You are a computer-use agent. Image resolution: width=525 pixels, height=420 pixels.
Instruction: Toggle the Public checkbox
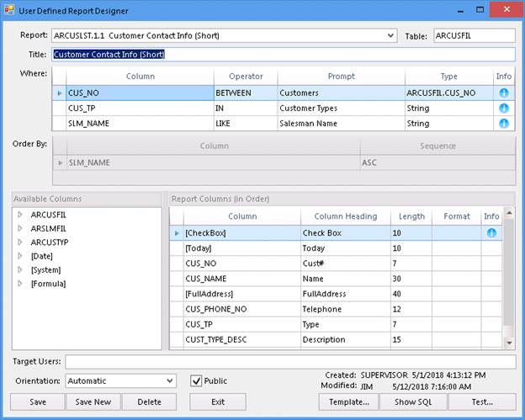tap(196, 380)
